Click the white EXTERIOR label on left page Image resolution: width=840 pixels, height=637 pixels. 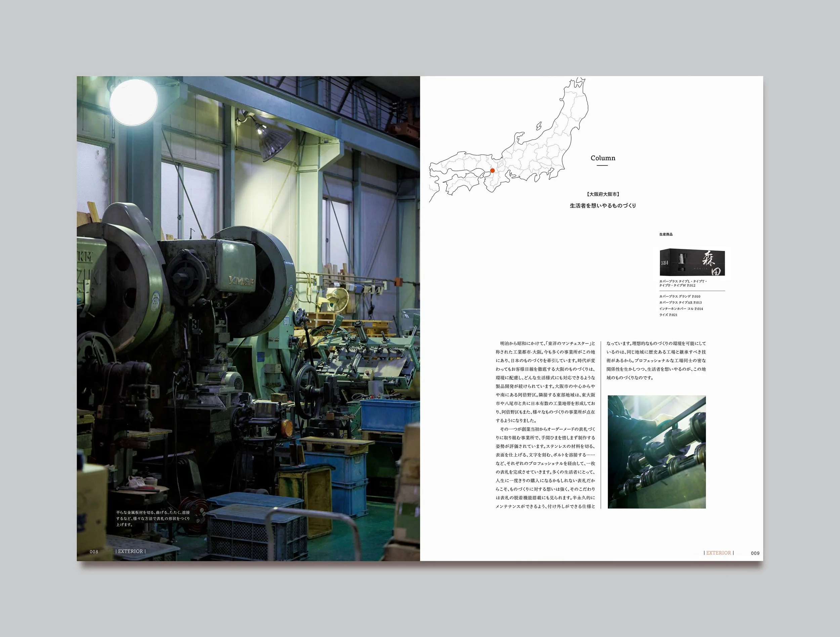click(x=130, y=551)
